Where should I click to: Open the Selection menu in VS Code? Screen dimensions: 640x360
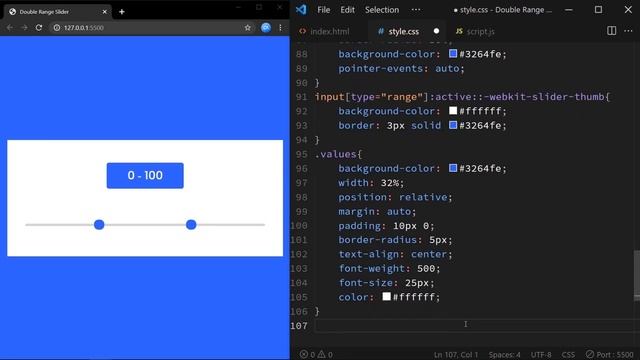click(x=382, y=10)
